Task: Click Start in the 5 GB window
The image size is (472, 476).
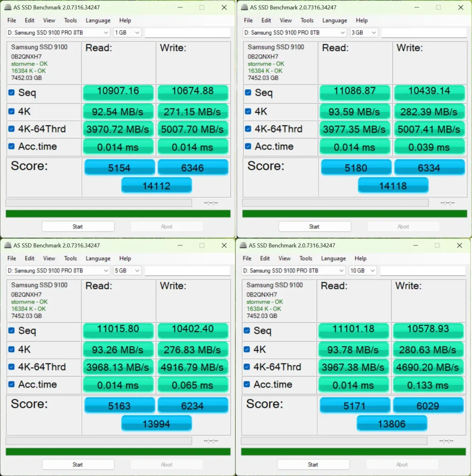Action: (78, 464)
